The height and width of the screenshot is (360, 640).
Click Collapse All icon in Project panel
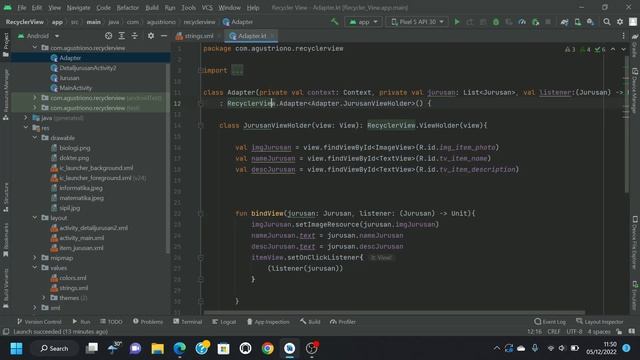135,36
